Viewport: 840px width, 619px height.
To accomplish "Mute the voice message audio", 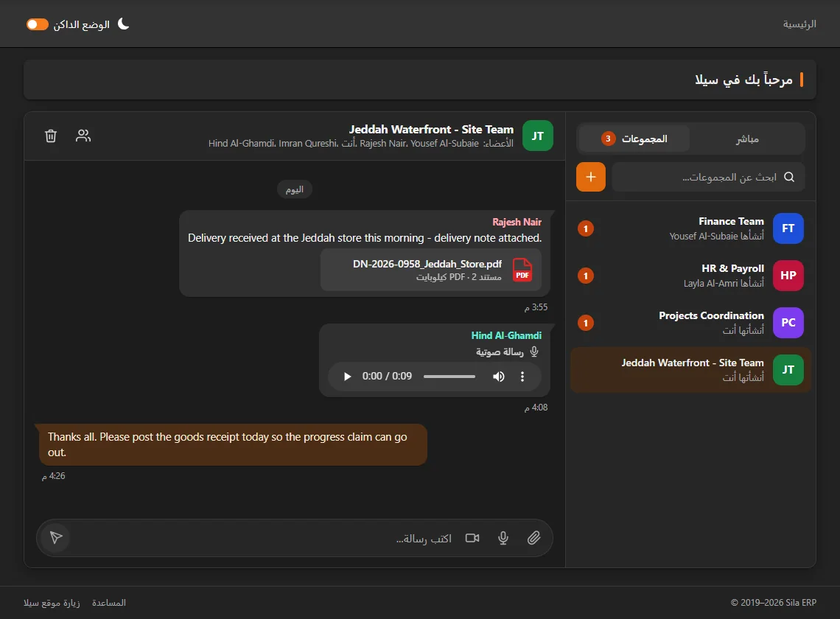I will tap(498, 377).
